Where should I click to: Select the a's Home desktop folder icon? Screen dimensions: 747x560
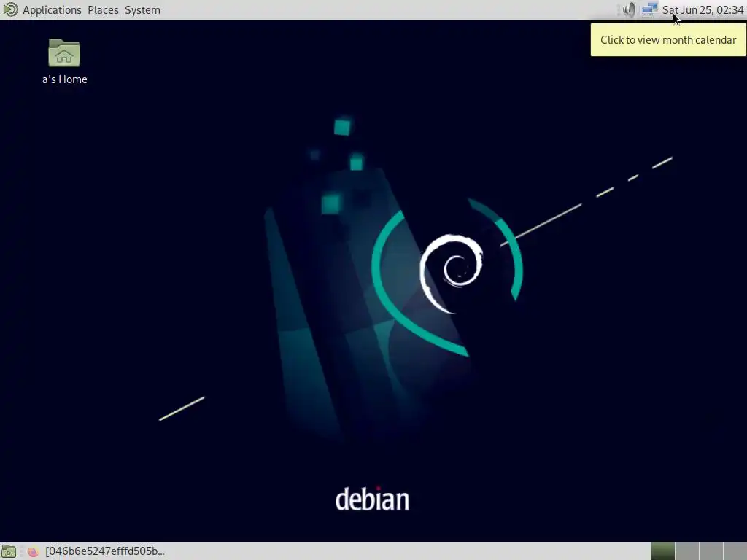tap(64, 62)
